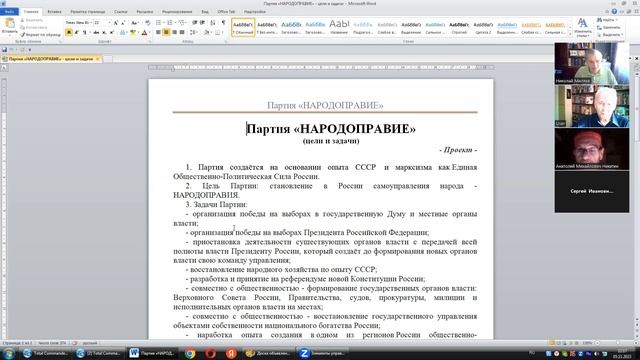Image resolution: width=640 pixels, height=360 pixels.
Task: Toggle Underline formatting
Action: click(84, 32)
